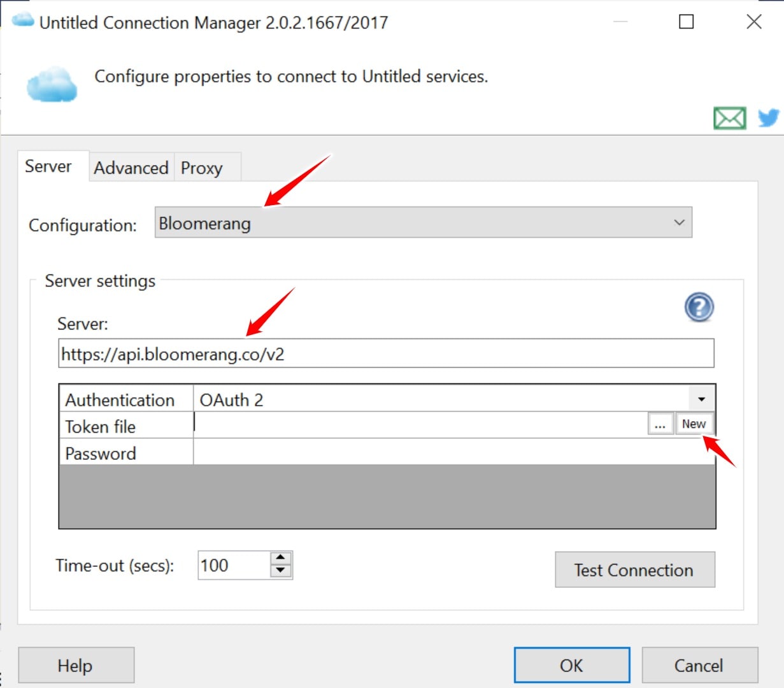
Task: Click the Test Connection button
Action: 635,570
